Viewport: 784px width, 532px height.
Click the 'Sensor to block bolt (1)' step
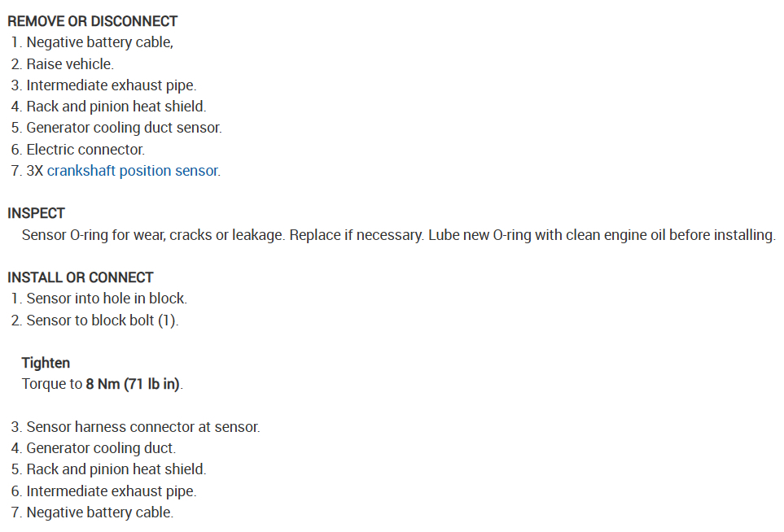click(x=102, y=321)
